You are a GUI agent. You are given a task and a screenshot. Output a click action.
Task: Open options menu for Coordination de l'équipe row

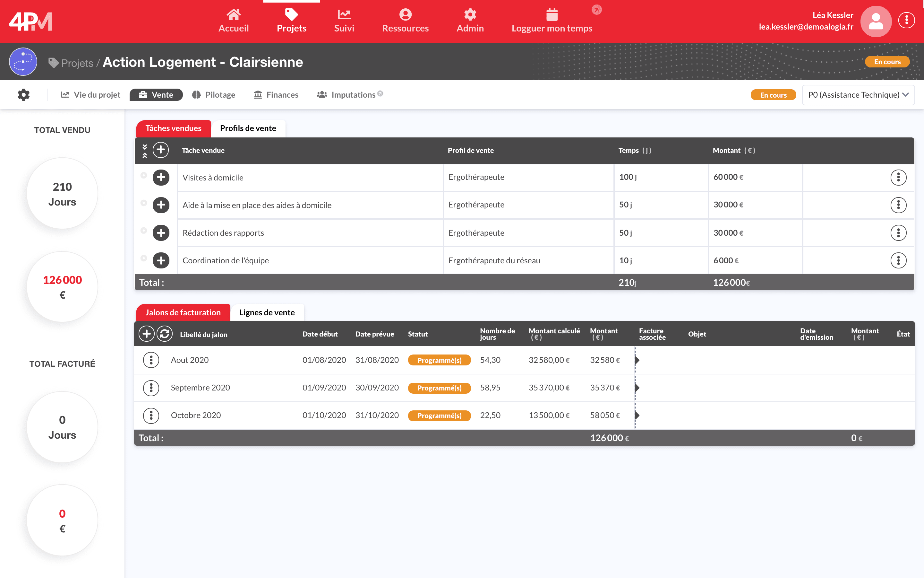[x=898, y=260]
